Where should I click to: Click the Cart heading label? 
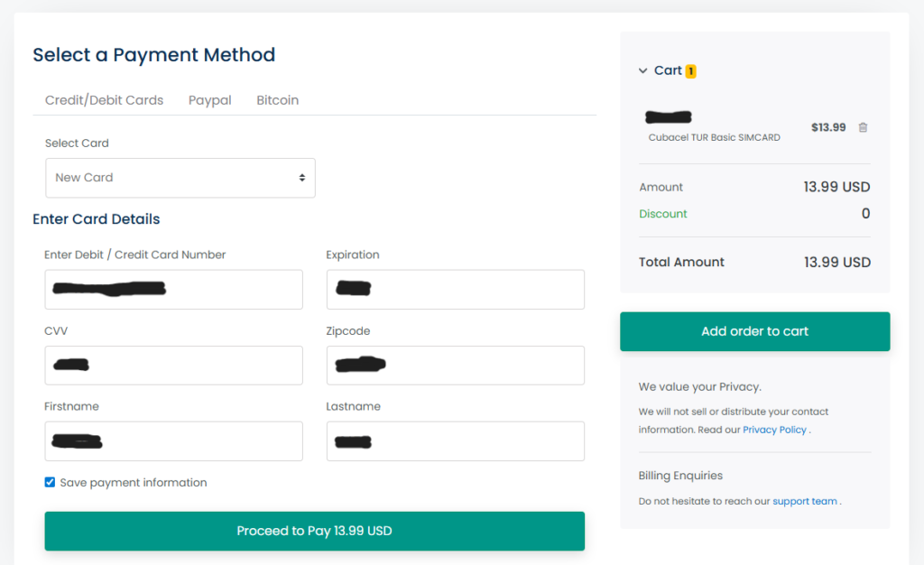pos(668,70)
